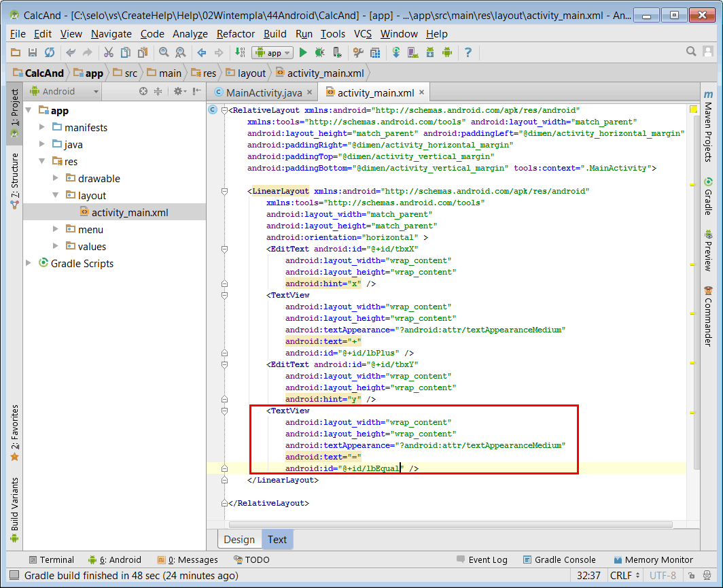The image size is (723, 588).
Task: Open SDK Manager icon
Action: pos(429,52)
